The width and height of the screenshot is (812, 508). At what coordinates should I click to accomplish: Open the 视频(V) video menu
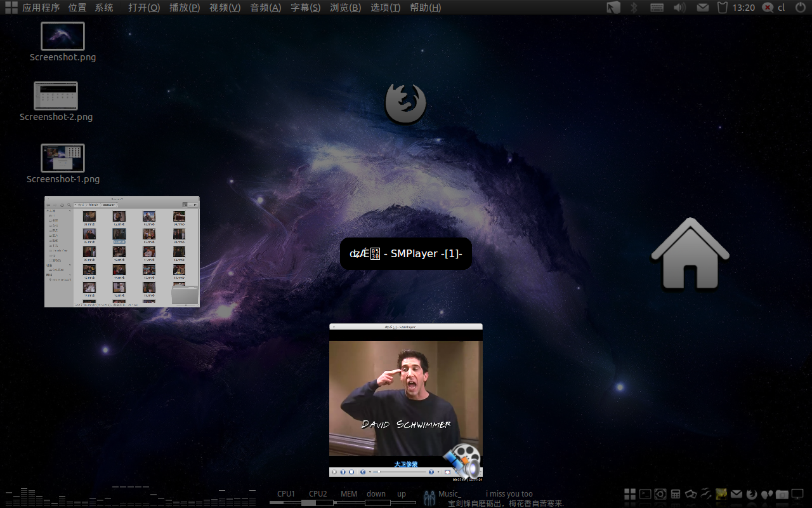225,8
